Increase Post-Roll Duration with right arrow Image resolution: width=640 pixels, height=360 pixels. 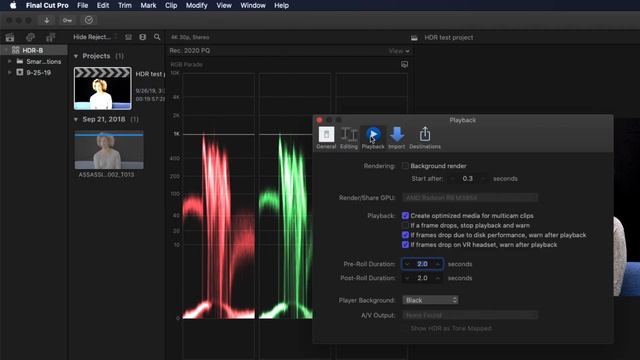click(438, 278)
